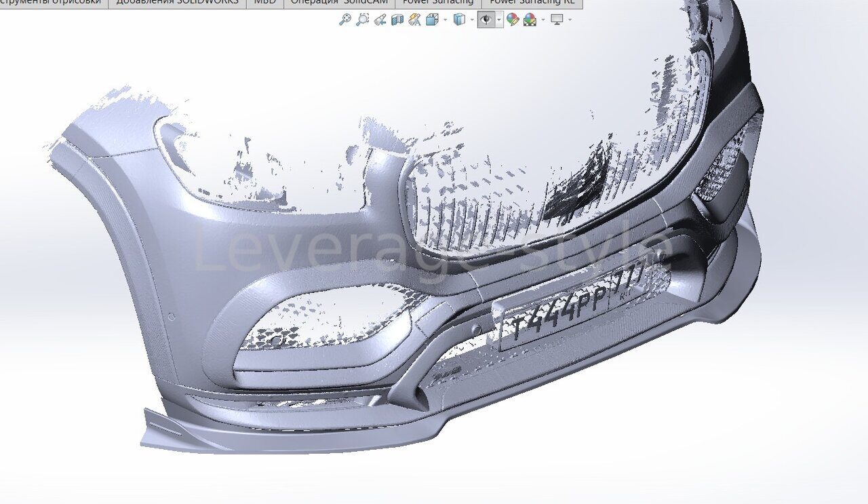Switch to the Power Surfacing tab
Image resolution: width=868 pixels, height=504 pixels.
coord(438,3)
